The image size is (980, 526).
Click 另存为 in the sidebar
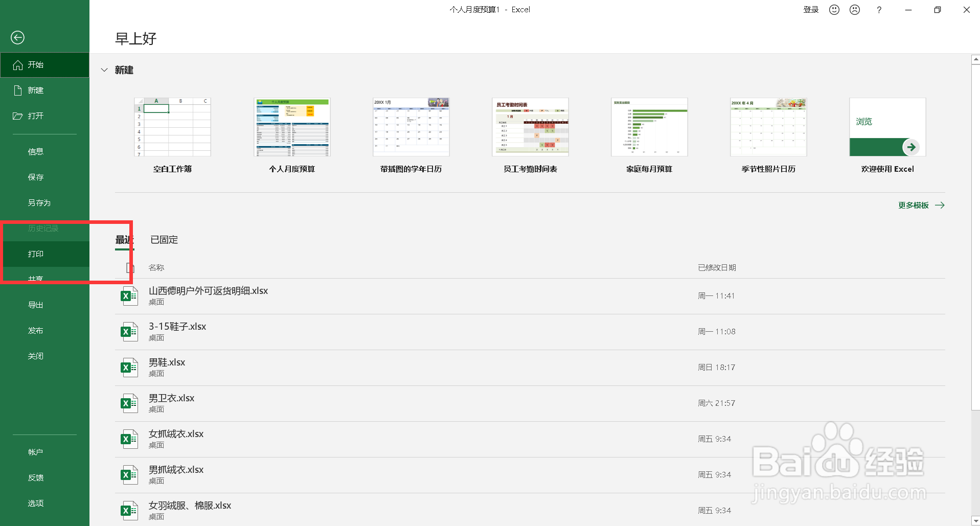click(x=44, y=203)
